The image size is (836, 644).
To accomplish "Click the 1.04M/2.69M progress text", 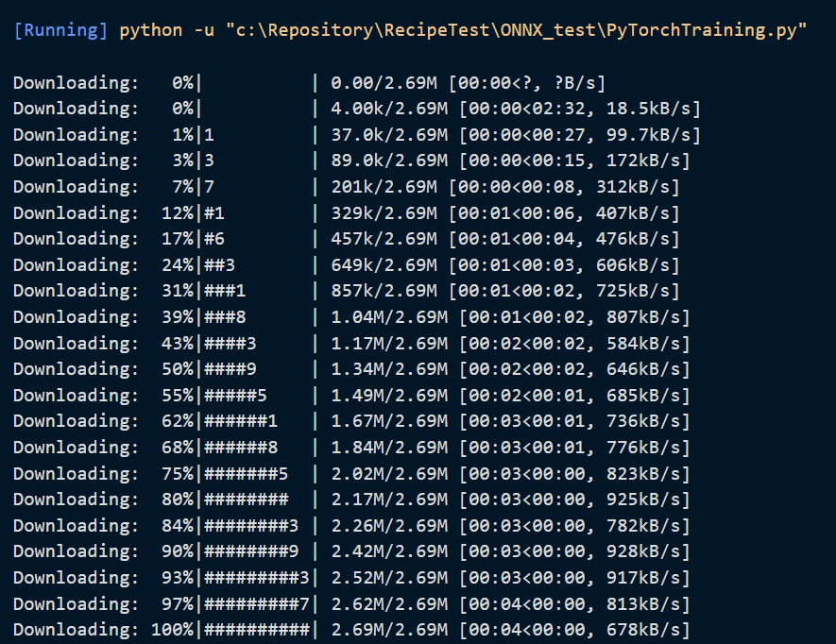I will [389, 317].
